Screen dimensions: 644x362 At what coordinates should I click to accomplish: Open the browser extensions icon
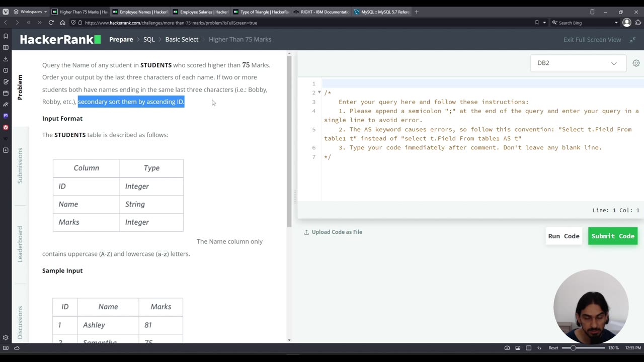637,23
